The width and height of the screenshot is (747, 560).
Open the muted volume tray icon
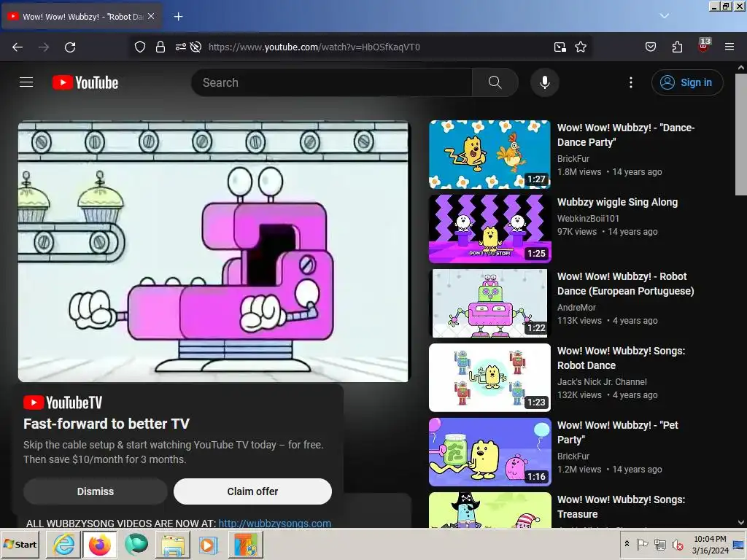pos(677,544)
